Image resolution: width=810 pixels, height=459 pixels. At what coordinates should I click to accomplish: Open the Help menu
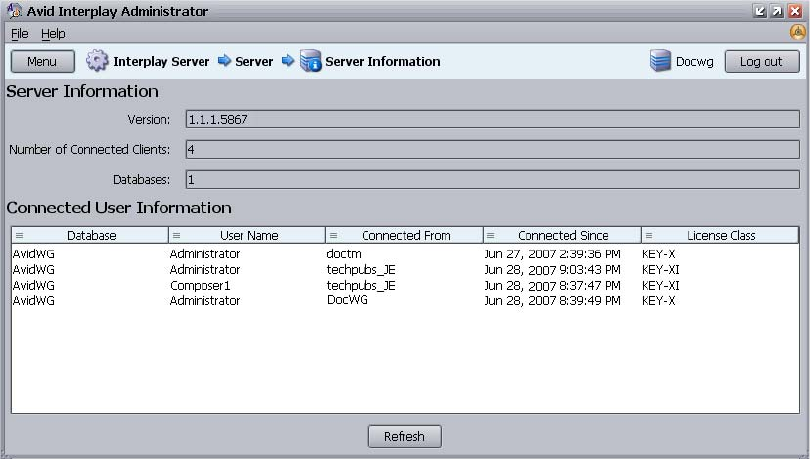[53, 34]
